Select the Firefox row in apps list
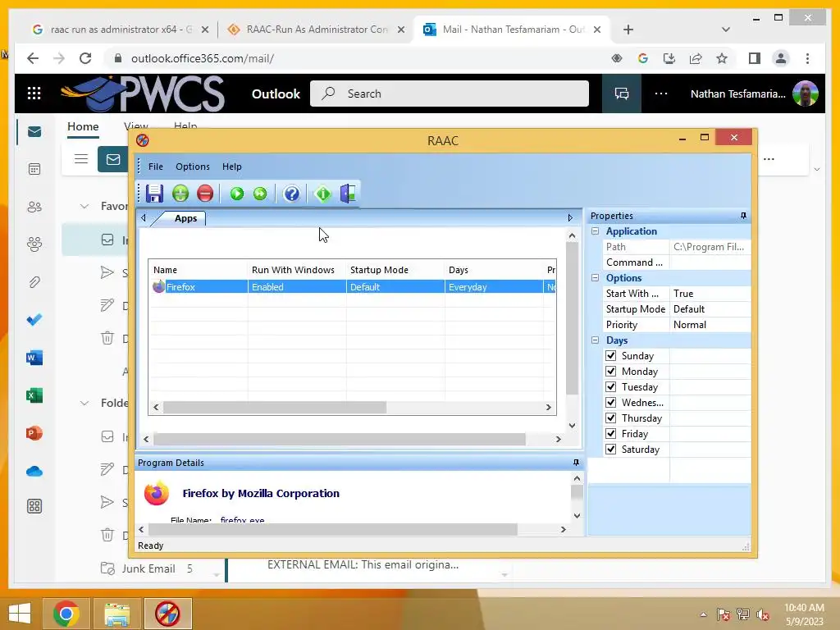This screenshot has width=840, height=630. [x=354, y=286]
